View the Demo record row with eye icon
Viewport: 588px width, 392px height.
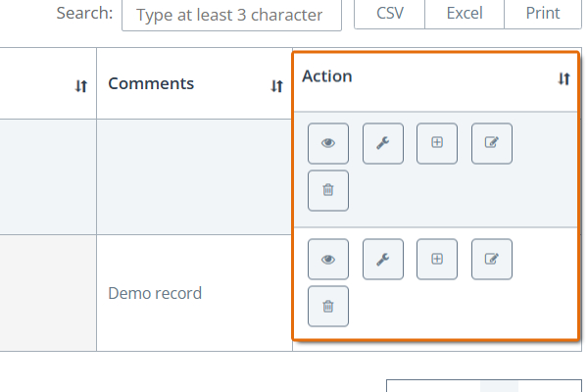point(328,259)
